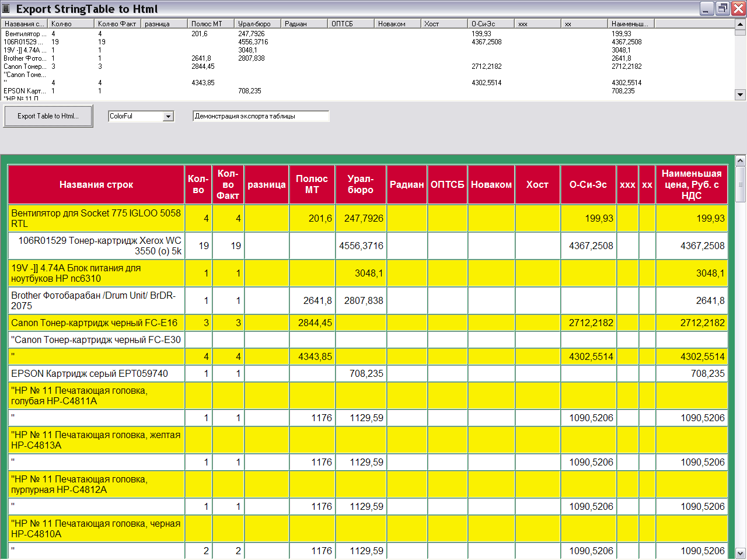The width and height of the screenshot is (747, 560).
Task: Click the 'Названия с...' column header
Action: (x=24, y=24)
